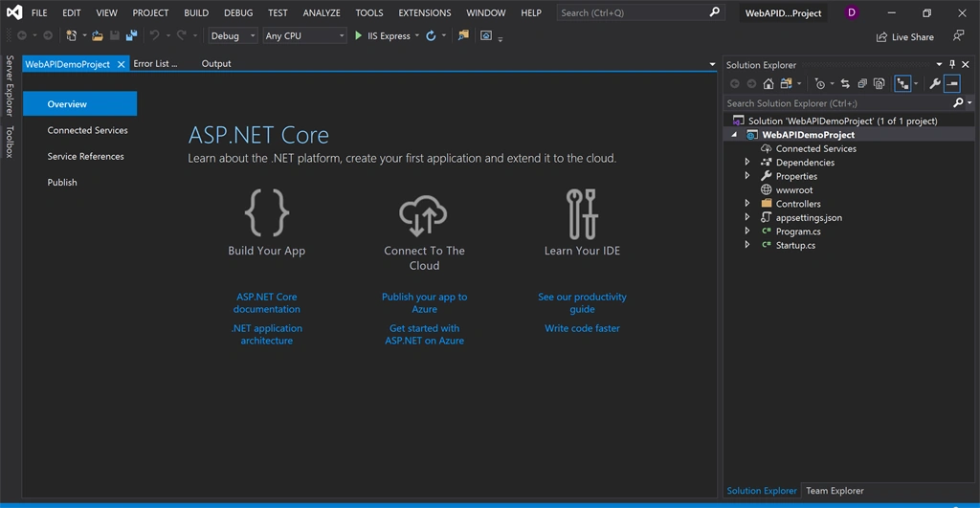980x508 pixels.
Task: Select Publish in the side menu
Action: pos(62,183)
